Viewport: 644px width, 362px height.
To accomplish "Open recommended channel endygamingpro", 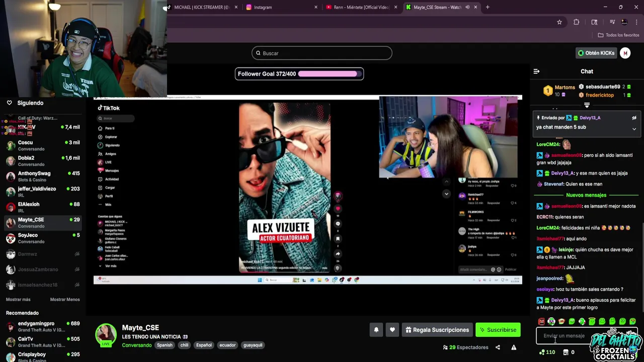I will click(43, 327).
